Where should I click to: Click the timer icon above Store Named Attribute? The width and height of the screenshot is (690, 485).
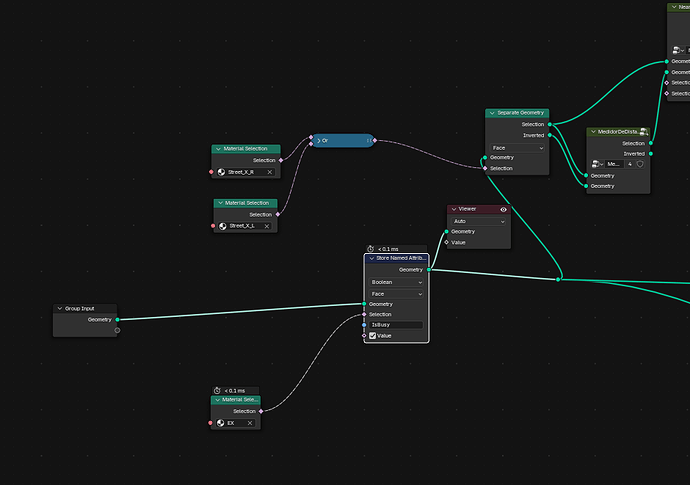click(x=371, y=249)
